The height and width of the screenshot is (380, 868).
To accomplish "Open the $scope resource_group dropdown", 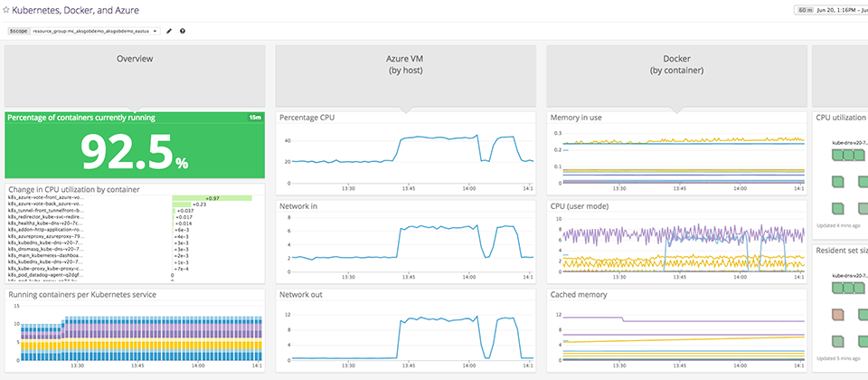I will coord(95,31).
